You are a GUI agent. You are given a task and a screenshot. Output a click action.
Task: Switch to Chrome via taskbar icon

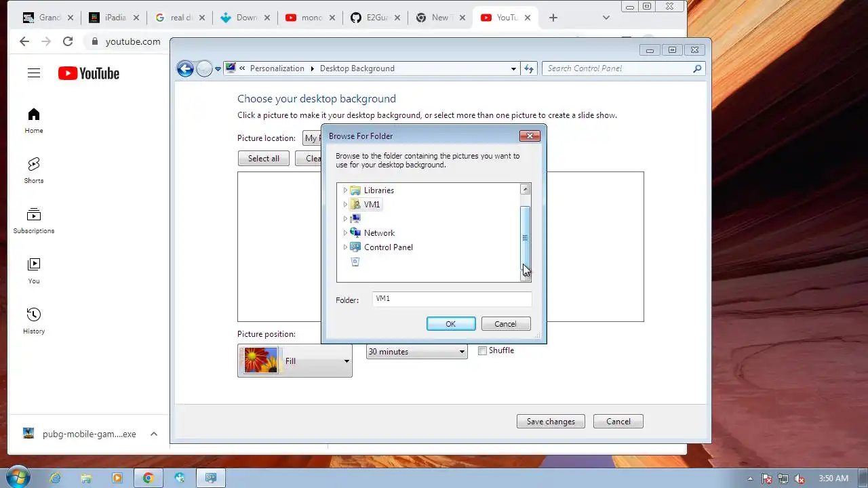pos(149,478)
